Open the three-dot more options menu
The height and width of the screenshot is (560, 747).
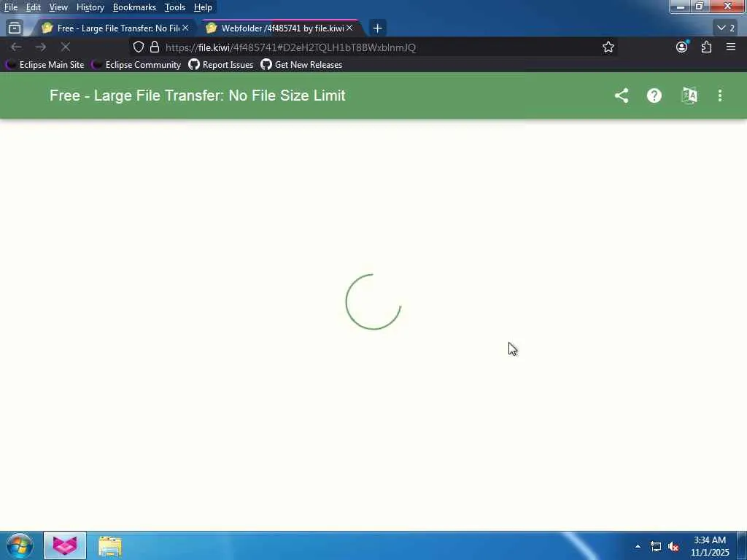pyautogui.click(x=720, y=96)
